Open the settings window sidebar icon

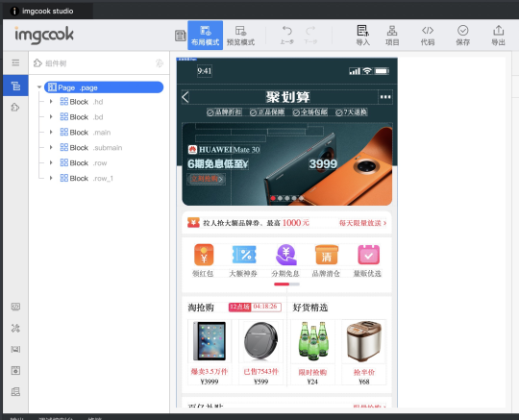coord(15,370)
